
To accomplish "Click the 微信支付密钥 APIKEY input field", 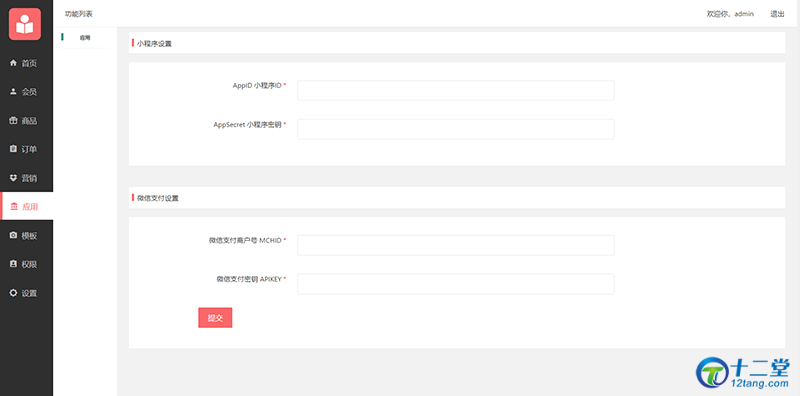I will tap(456, 284).
